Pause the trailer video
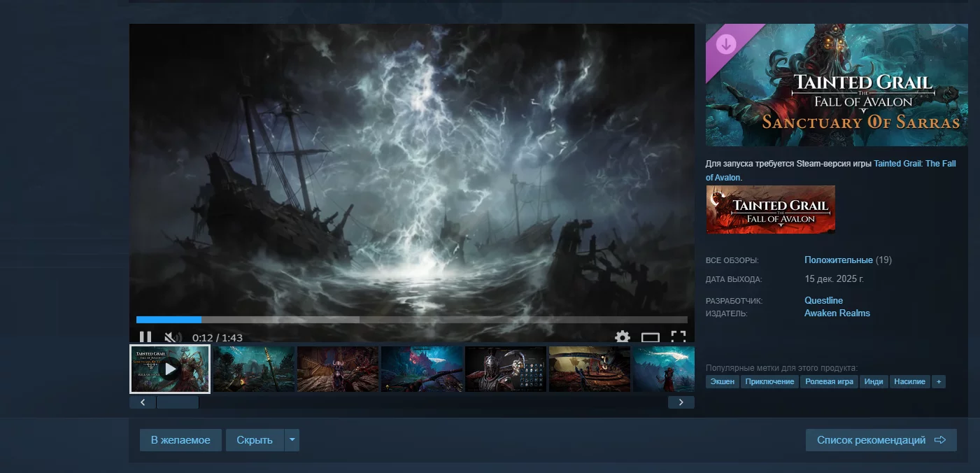The width and height of the screenshot is (980, 473). tap(145, 337)
